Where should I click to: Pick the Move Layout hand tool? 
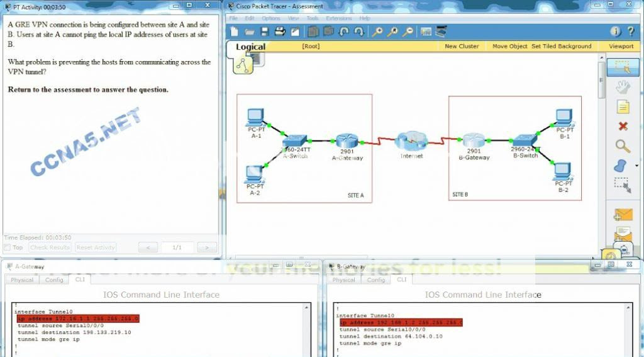click(623, 87)
